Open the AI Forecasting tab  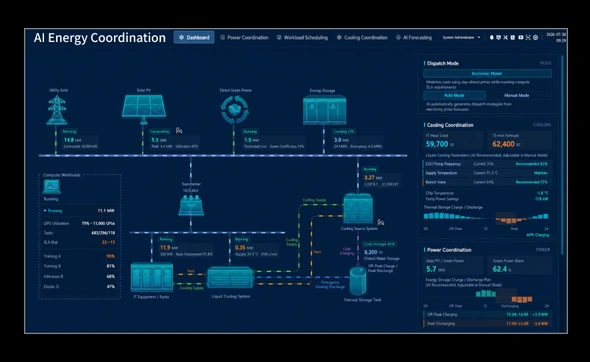[414, 37]
